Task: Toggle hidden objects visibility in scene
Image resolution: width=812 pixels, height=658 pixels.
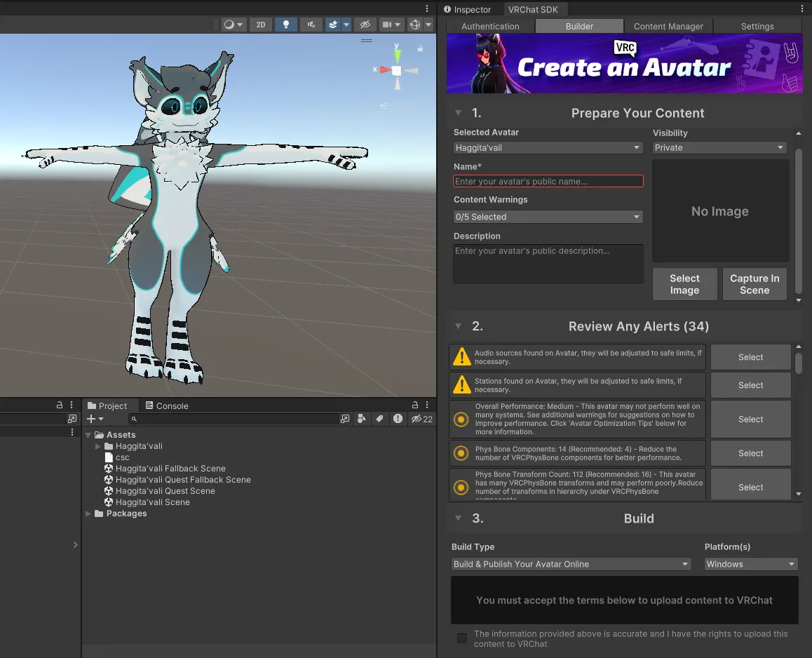Action: click(x=365, y=25)
